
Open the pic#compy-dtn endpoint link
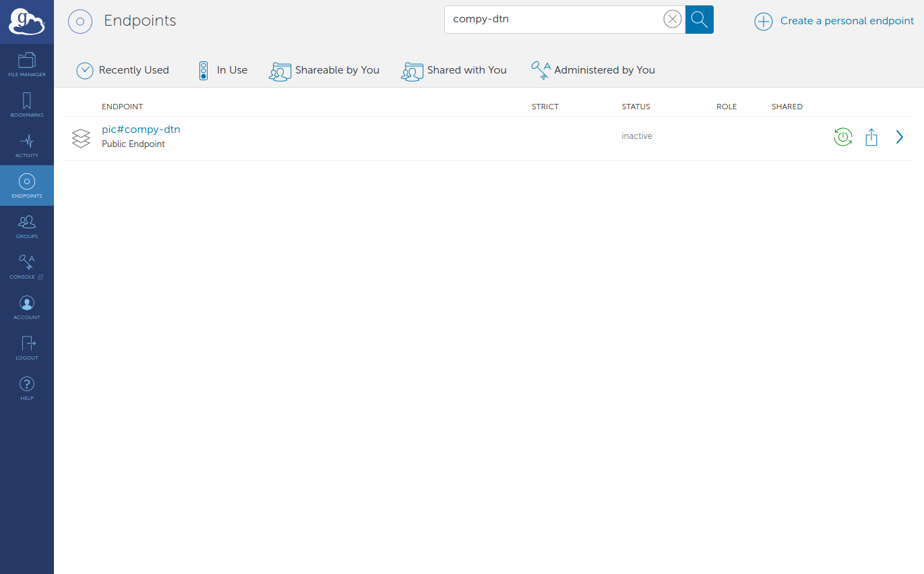point(141,130)
